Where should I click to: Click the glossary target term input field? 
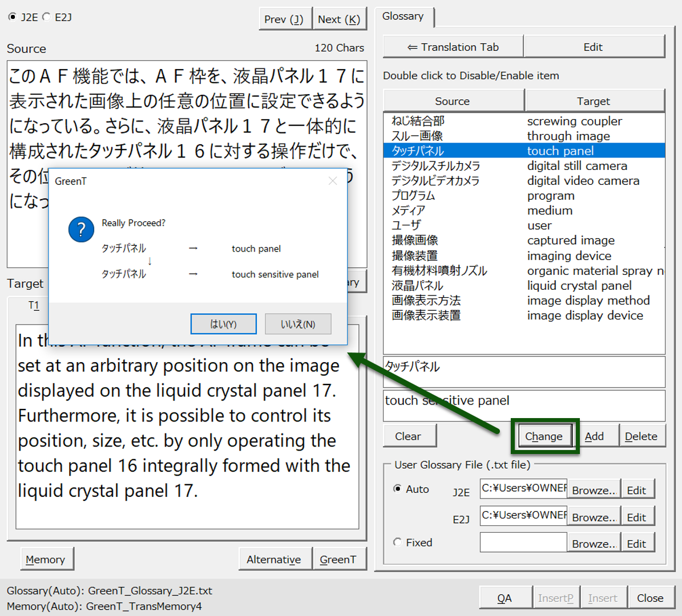524,406
